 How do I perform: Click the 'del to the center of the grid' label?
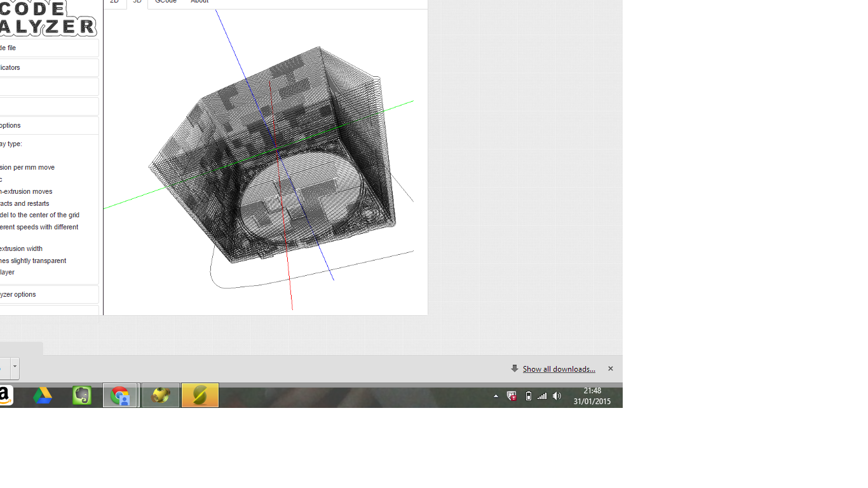[39, 215]
